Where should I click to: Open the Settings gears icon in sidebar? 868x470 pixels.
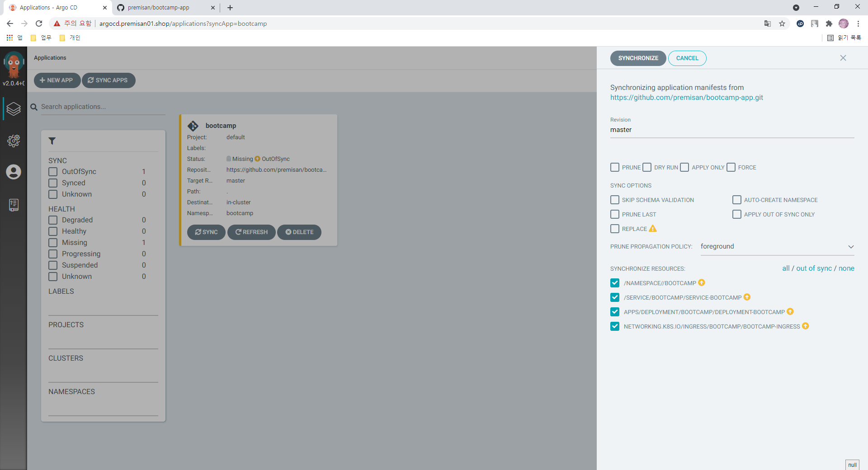pos(14,141)
